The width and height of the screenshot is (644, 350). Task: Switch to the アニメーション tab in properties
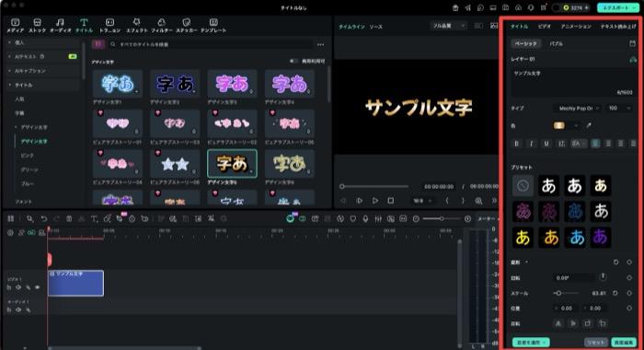point(576,27)
